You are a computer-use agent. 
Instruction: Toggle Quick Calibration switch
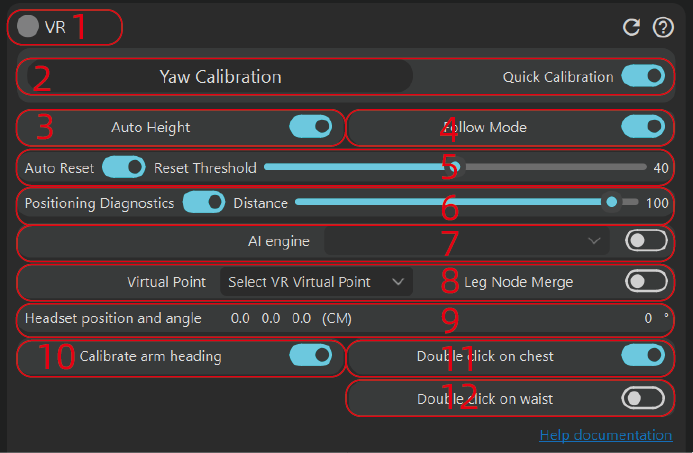click(643, 76)
